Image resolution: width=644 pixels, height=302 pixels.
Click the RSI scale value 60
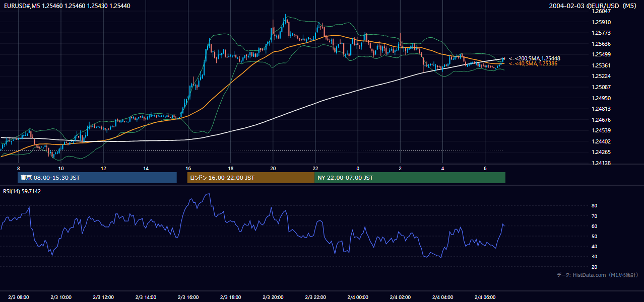594,226
